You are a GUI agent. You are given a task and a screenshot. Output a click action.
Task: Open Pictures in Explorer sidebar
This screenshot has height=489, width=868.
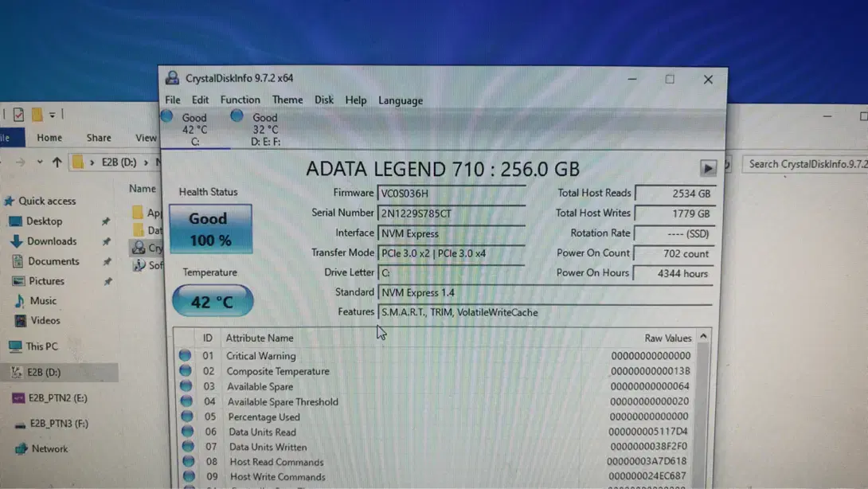[39, 281]
